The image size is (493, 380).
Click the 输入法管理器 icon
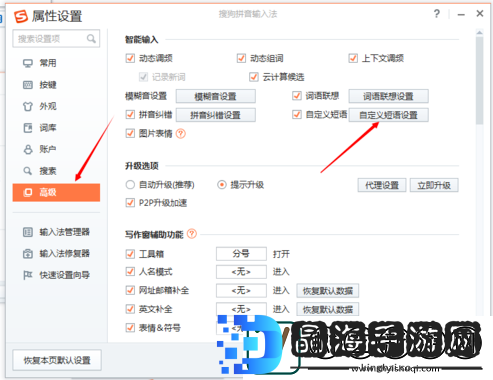28,232
